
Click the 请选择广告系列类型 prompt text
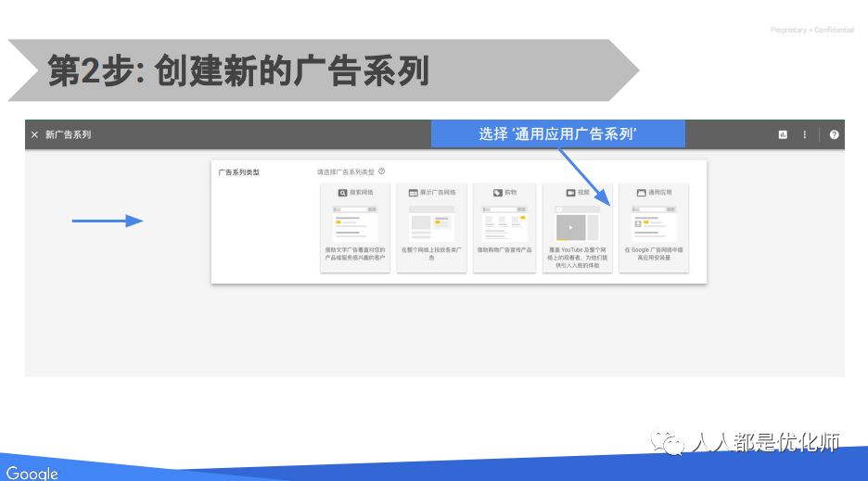pos(345,172)
